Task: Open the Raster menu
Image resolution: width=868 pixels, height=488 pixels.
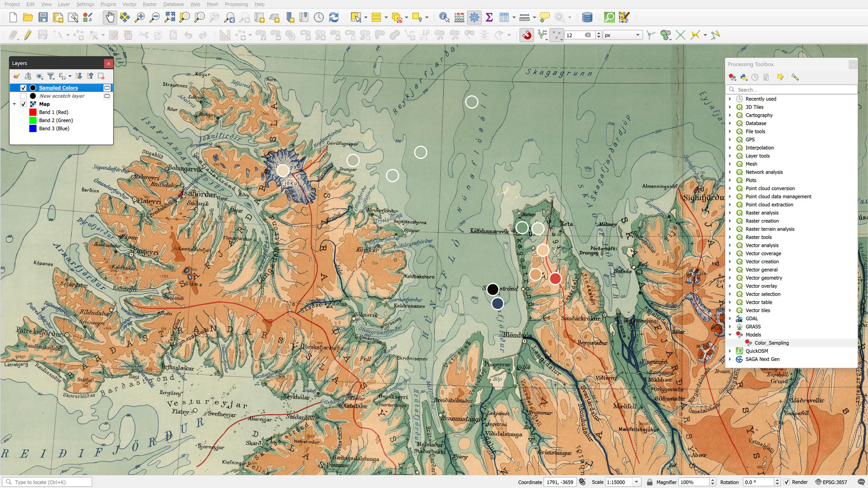Action: pyautogui.click(x=150, y=4)
